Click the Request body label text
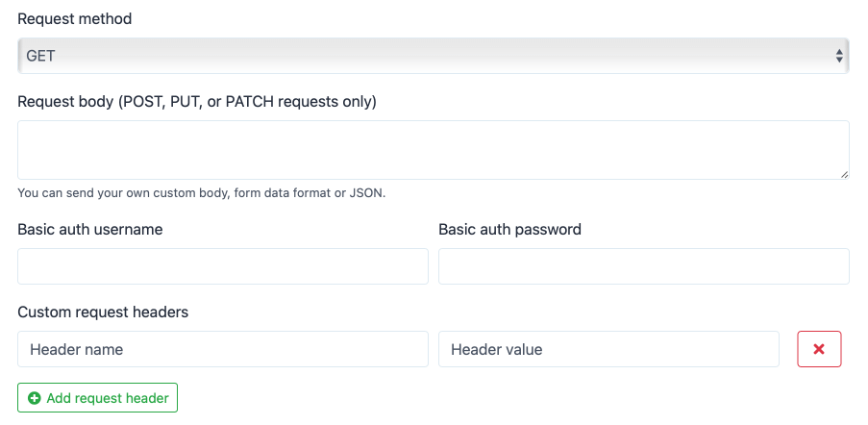 click(197, 101)
